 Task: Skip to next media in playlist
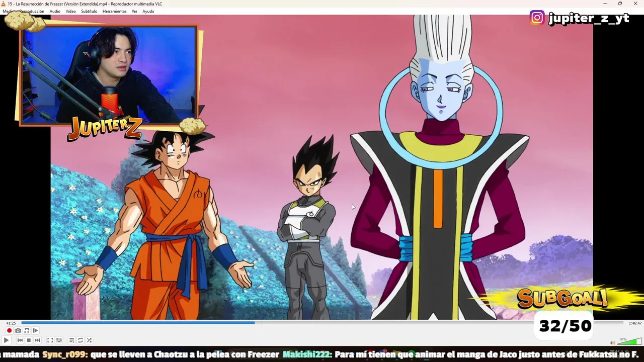[37, 340]
